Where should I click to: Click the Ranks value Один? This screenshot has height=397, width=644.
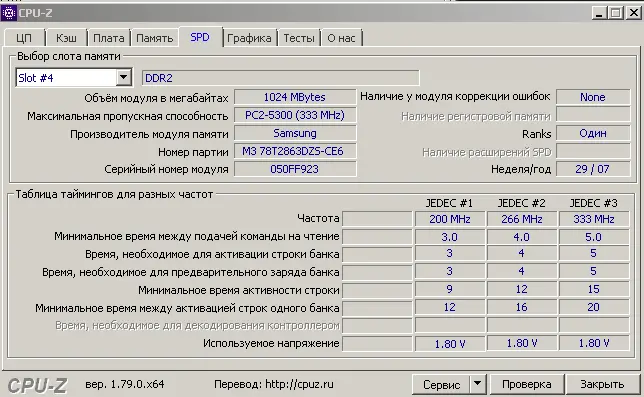pyautogui.click(x=593, y=133)
